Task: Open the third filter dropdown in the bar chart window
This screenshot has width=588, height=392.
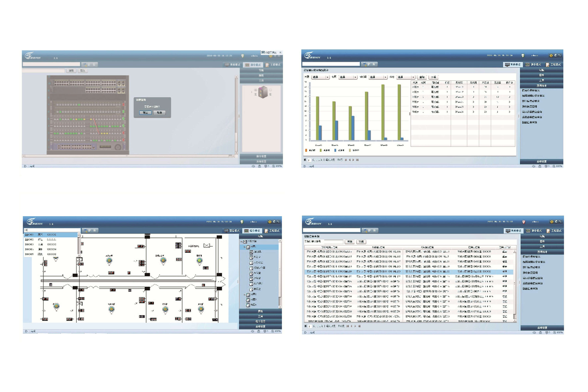Action: coord(378,77)
